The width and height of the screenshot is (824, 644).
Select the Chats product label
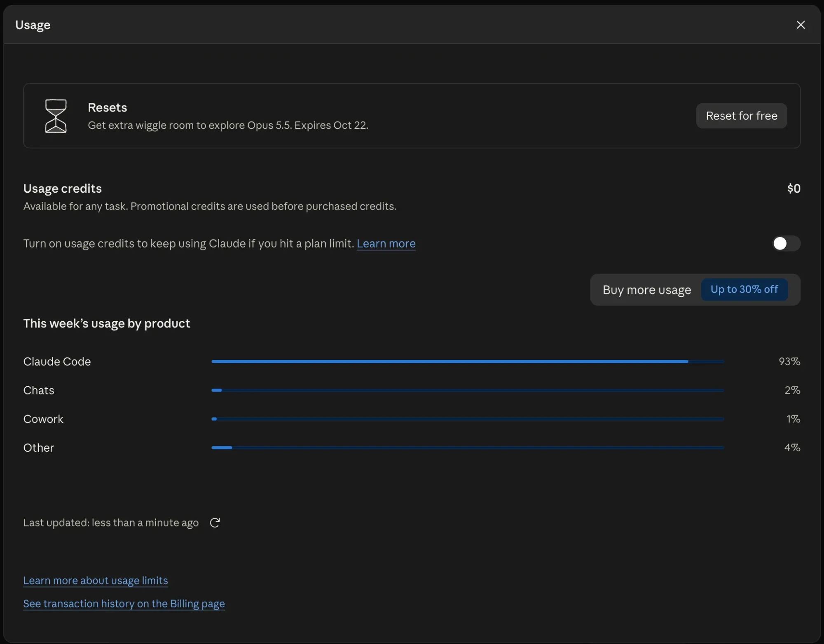pyautogui.click(x=39, y=390)
